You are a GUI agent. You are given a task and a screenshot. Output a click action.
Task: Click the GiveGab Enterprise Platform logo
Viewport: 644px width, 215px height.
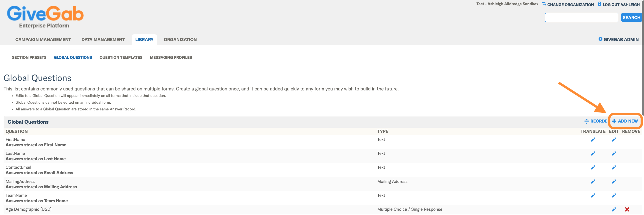pos(45,17)
